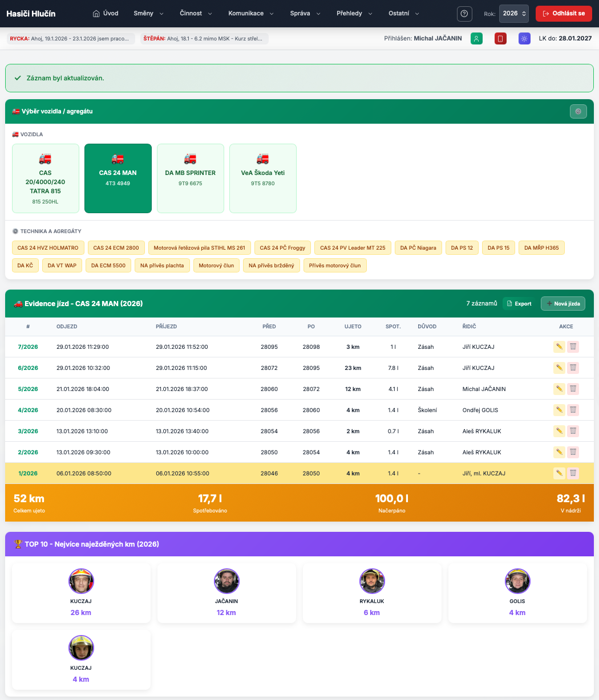Click JAČANIN's avatar in TOP 10
The image size is (599, 700).
226,581
